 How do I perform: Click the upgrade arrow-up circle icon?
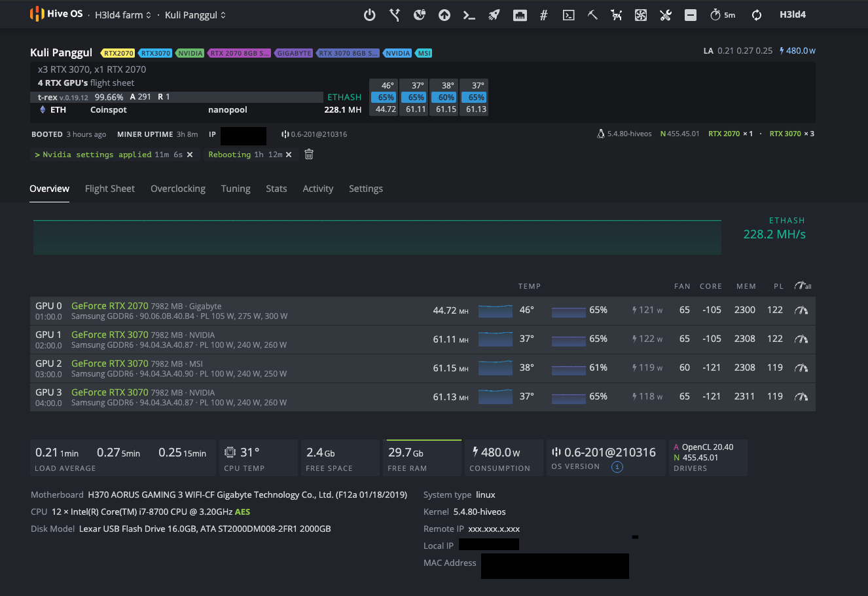(x=444, y=15)
